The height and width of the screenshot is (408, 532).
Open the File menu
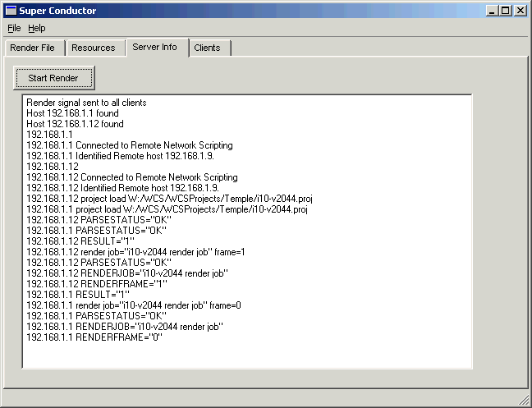14,28
